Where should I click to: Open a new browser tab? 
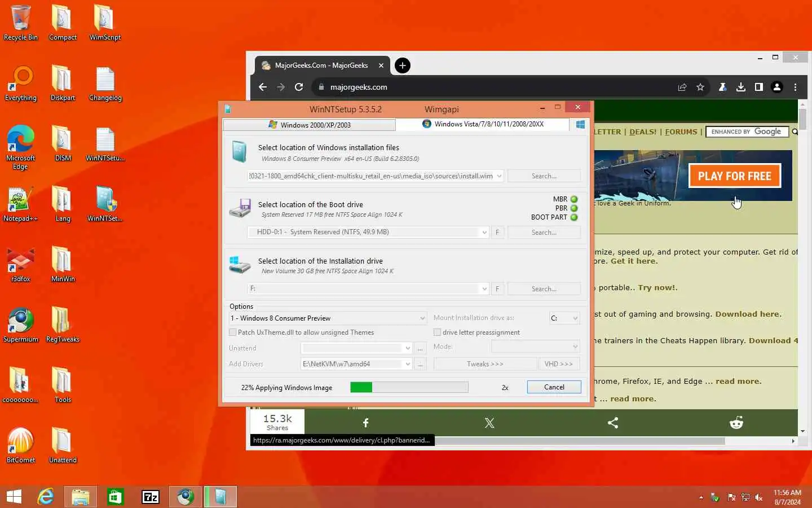click(402, 65)
